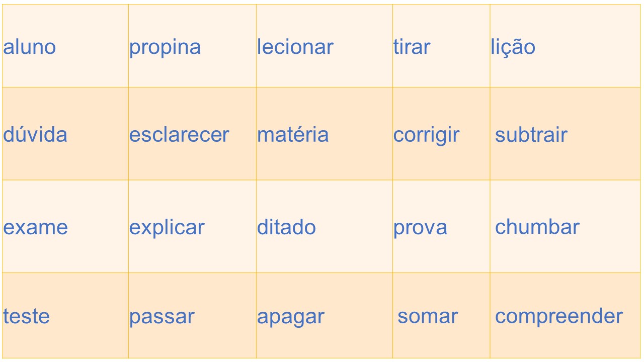Screen dimensions: 644x362
Task: Choose the "apagar" cell
Action: click(291, 317)
